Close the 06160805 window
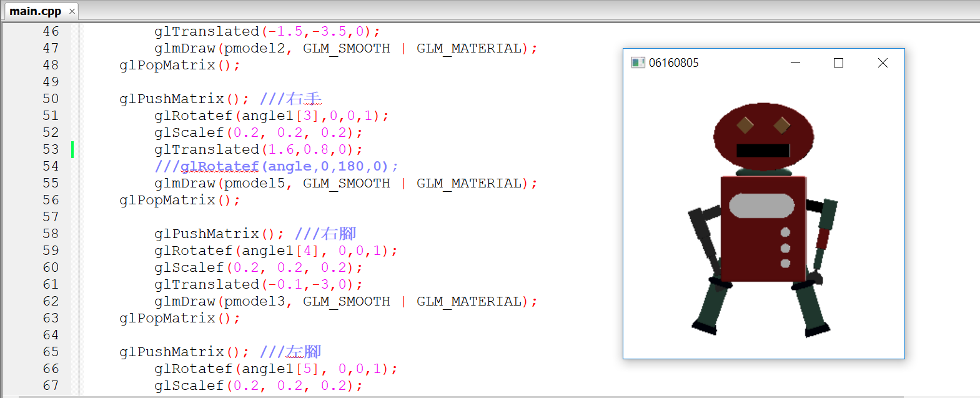 pos(883,62)
